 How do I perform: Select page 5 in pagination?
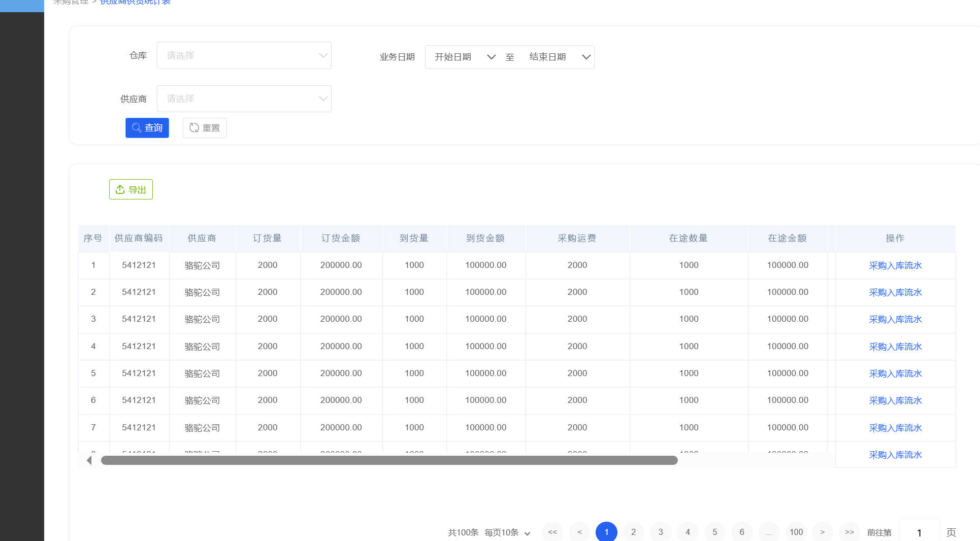coord(714,532)
